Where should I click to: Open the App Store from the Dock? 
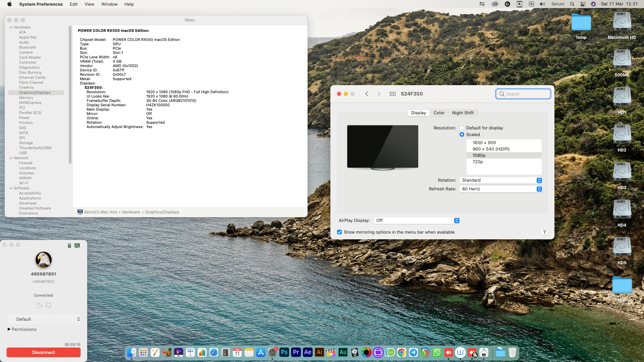[x=261, y=352]
